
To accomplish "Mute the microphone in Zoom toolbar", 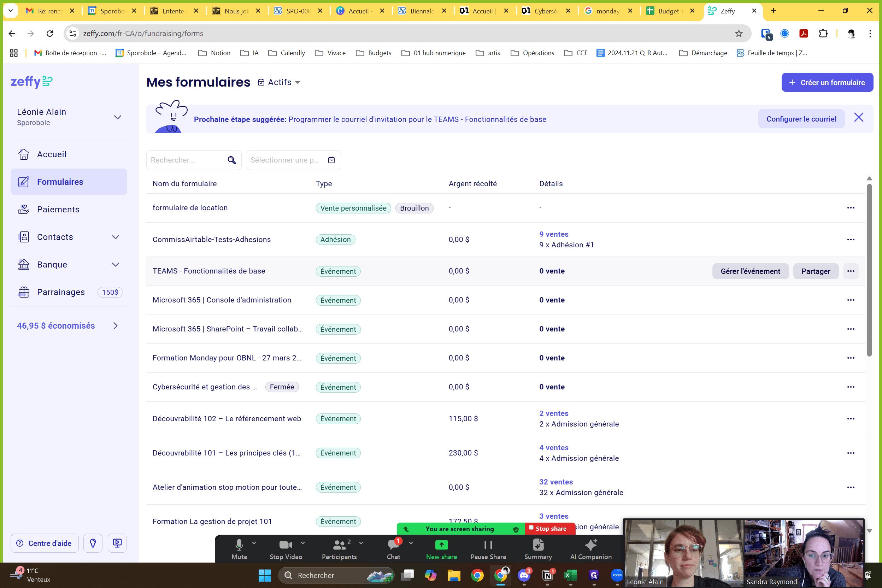I will (x=239, y=549).
